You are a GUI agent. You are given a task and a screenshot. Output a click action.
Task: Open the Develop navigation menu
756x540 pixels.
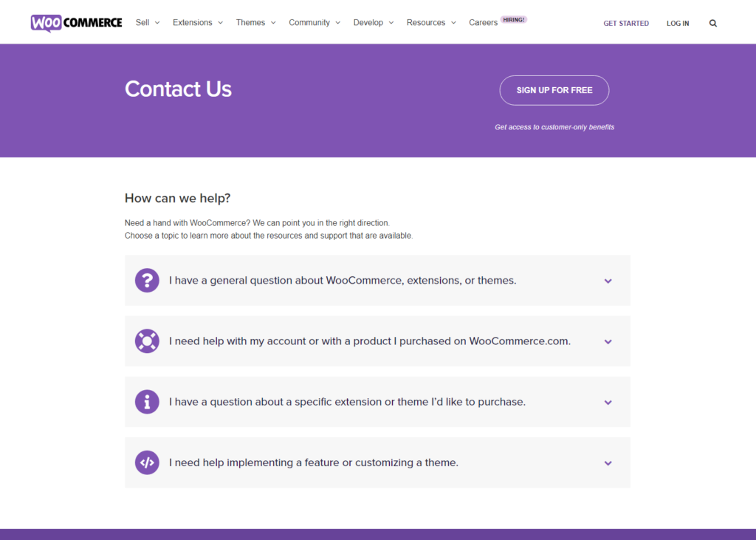[x=373, y=23]
